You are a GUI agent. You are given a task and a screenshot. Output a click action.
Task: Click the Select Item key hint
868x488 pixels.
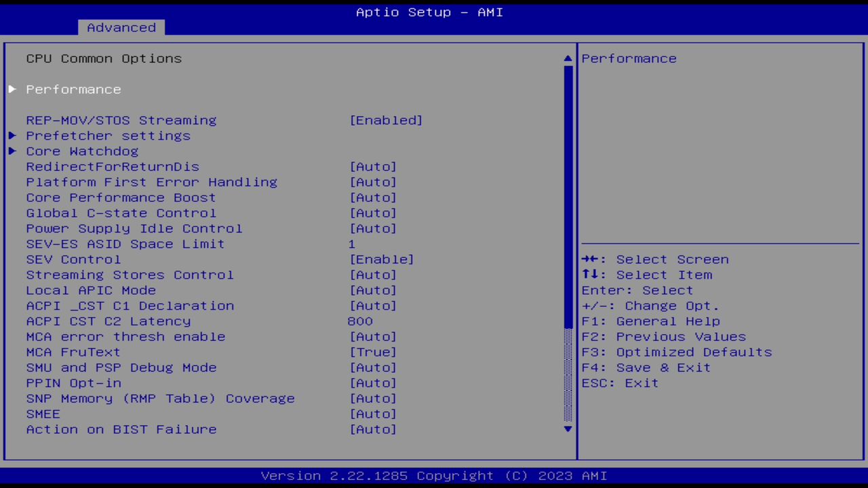[647, 275]
